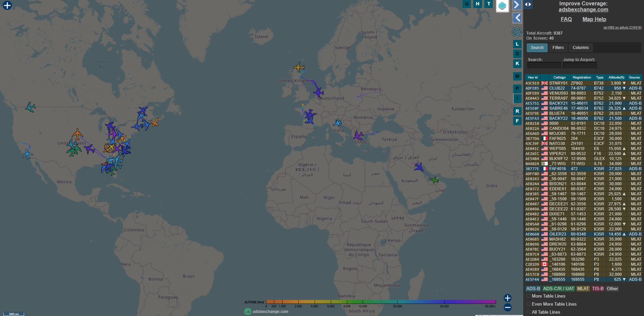This screenshot has width=644, height=316.
Task: Click the green aircraft near Oman
Action: pyautogui.click(x=434, y=180)
